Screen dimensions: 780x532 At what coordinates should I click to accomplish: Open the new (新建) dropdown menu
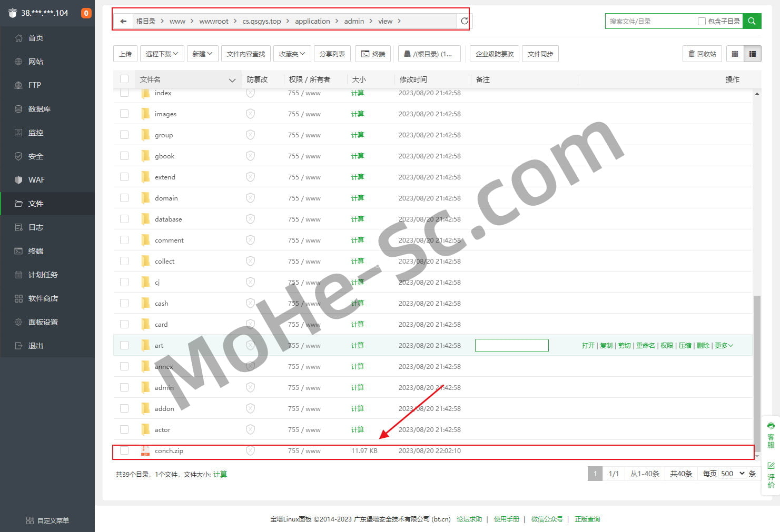point(202,54)
